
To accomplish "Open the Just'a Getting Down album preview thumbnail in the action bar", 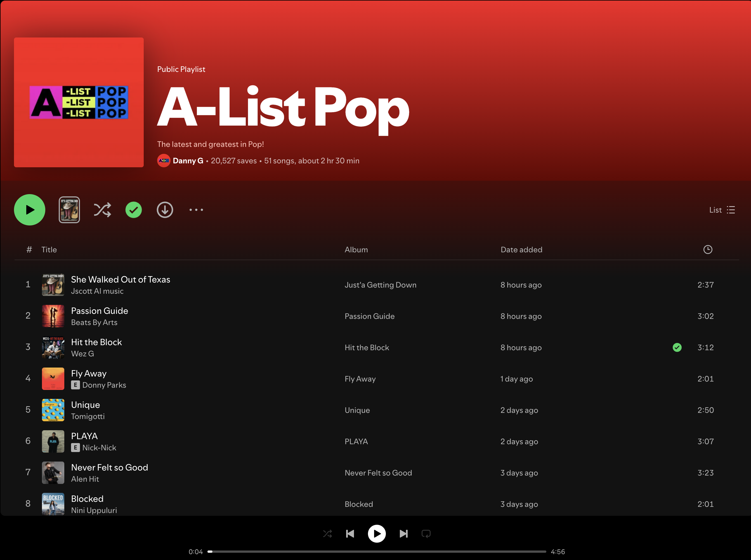I will pyautogui.click(x=69, y=210).
